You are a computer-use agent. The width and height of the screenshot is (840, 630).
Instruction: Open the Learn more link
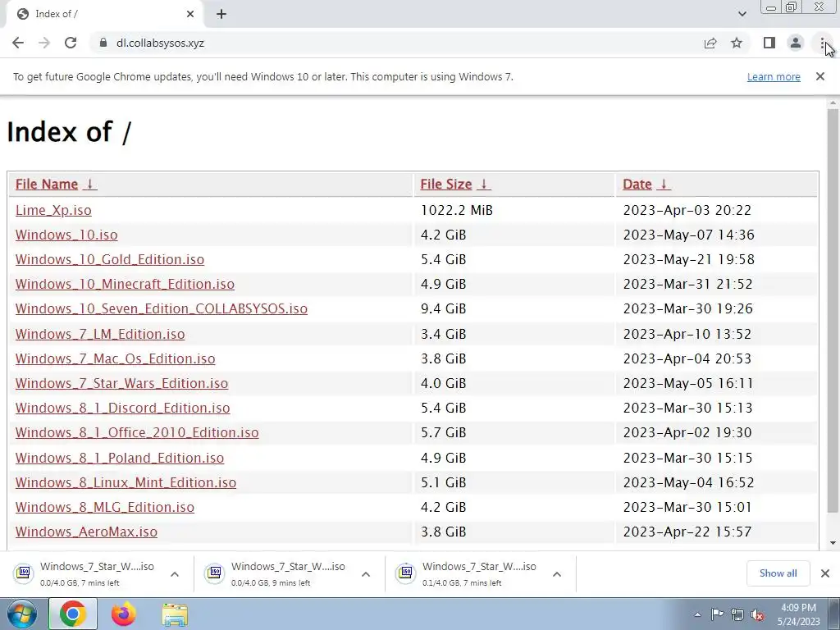click(x=774, y=76)
